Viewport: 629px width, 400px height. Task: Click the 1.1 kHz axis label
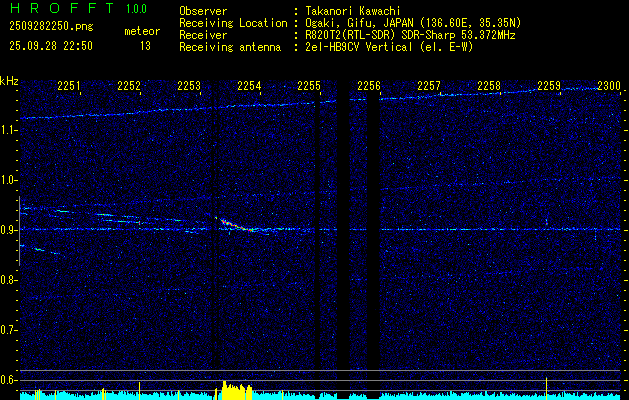coord(7,130)
